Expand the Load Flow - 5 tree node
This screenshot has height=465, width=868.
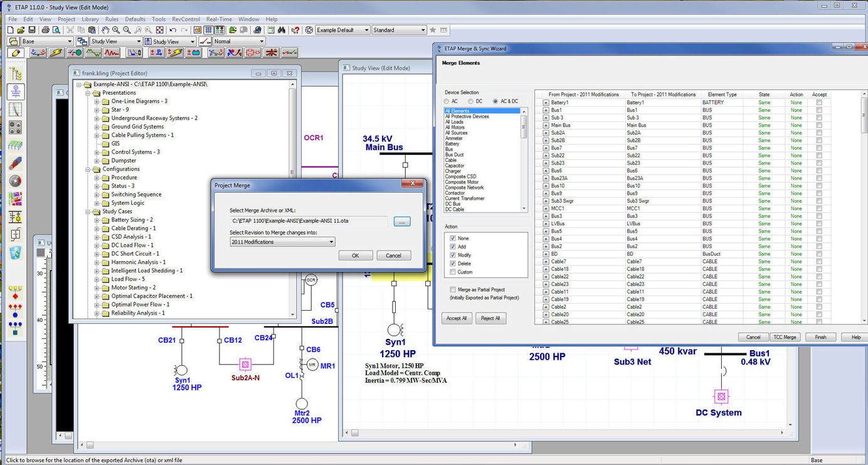pyautogui.click(x=97, y=279)
